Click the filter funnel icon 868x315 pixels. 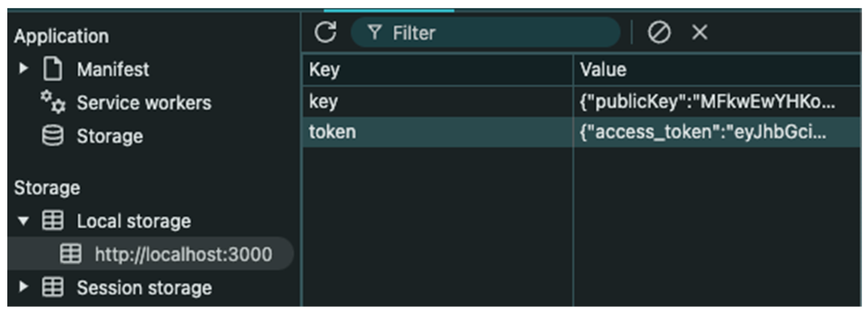click(x=374, y=32)
